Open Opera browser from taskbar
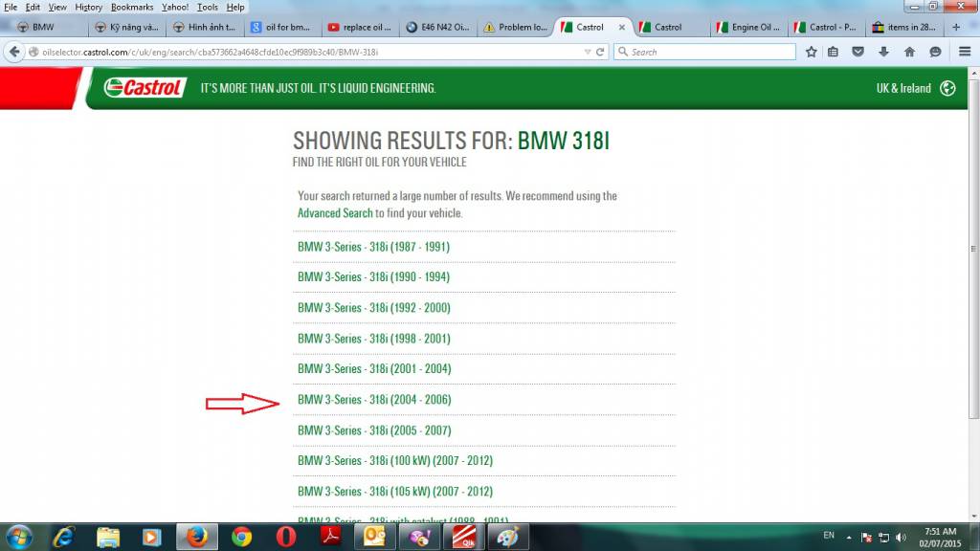The width and height of the screenshot is (980, 551). point(285,538)
